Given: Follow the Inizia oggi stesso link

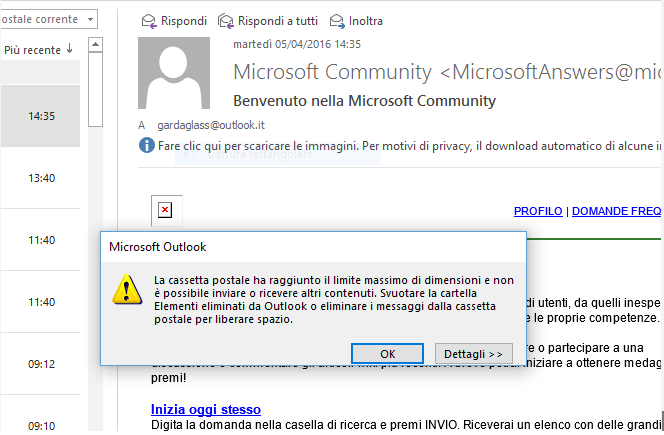Looking at the screenshot, I should [206, 410].
